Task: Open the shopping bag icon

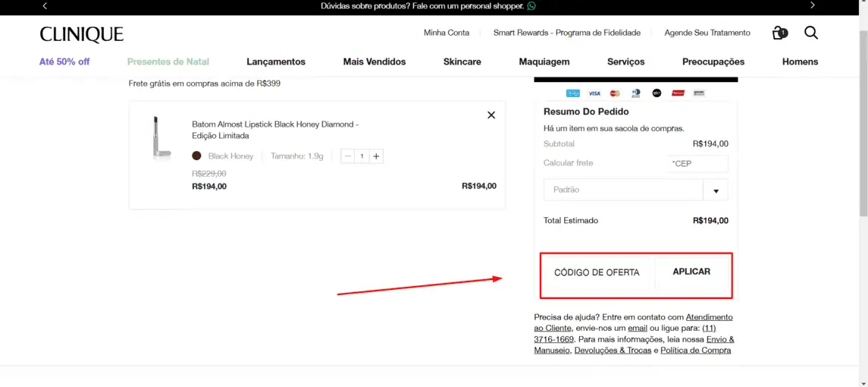Action: (x=779, y=33)
